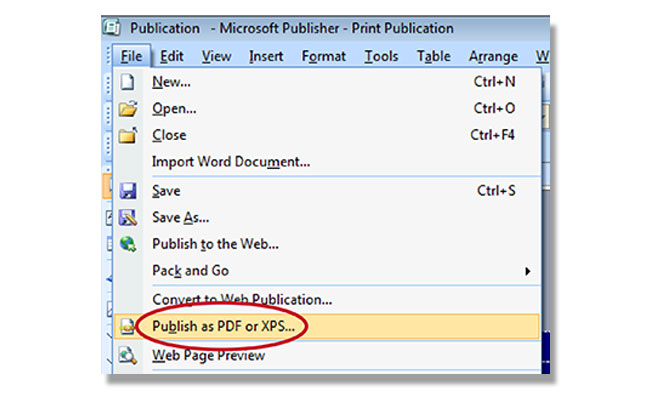650x400 pixels.
Task: Choose Save from the menu
Action: pyautogui.click(x=327, y=191)
